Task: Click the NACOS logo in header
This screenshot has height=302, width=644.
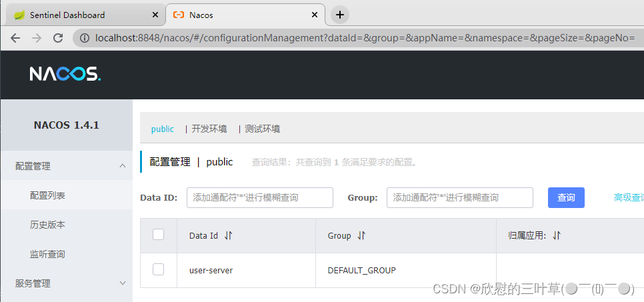Action: click(x=65, y=74)
